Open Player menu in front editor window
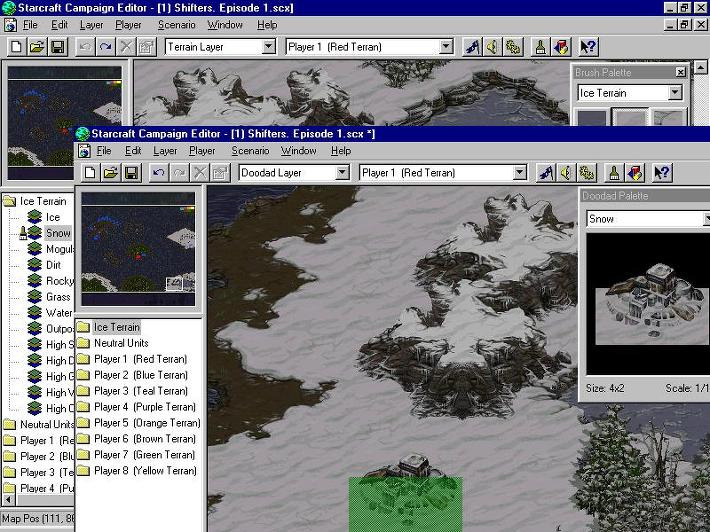 (x=202, y=151)
